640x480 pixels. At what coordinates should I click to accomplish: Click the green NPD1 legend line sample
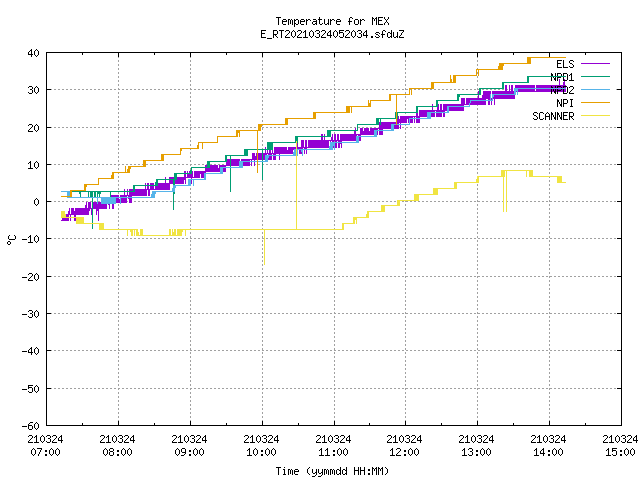[x=595, y=76]
